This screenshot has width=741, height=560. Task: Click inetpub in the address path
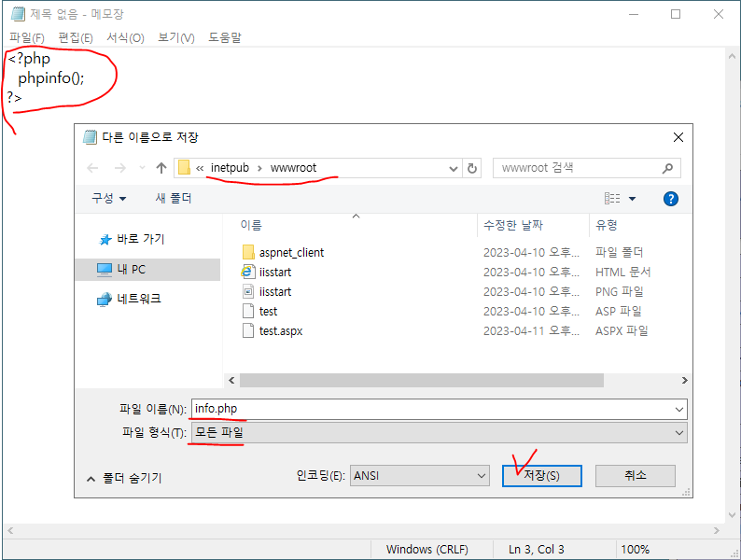(x=230, y=168)
